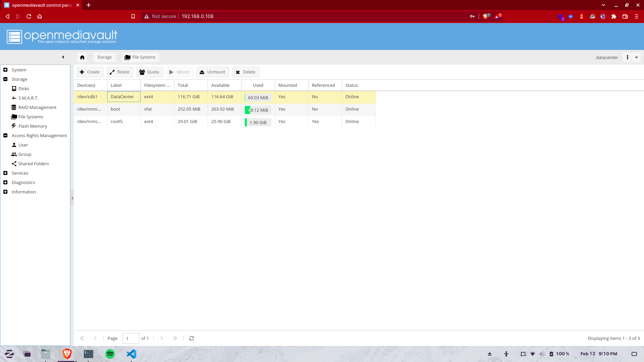Open Group management

click(24, 154)
